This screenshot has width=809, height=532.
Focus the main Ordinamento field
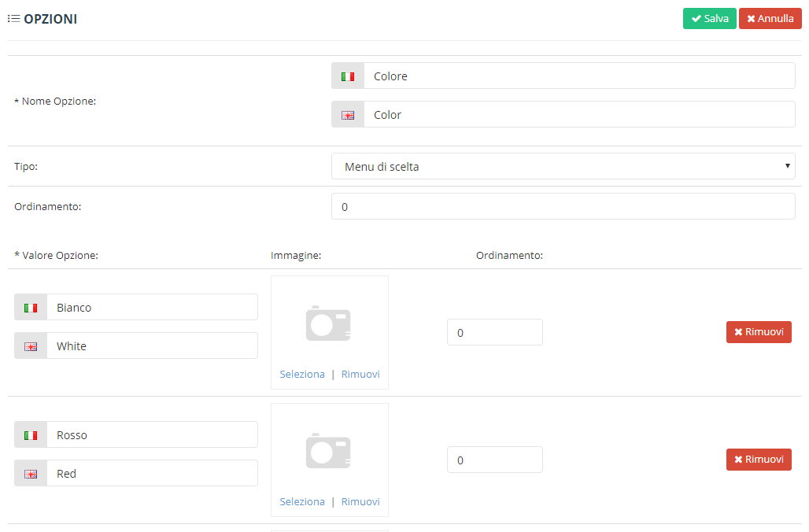[x=563, y=206]
